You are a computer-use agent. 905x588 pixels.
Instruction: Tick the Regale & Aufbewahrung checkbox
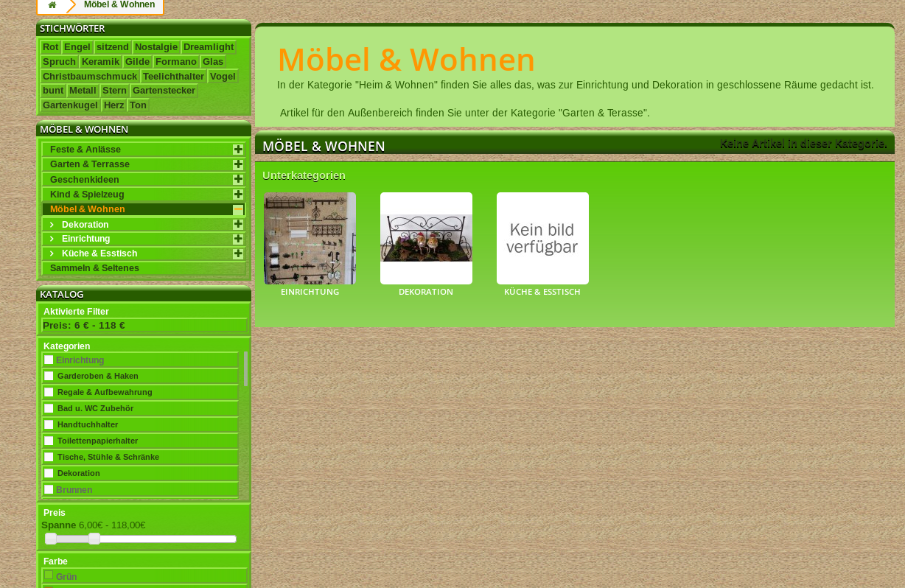coord(49,392)
